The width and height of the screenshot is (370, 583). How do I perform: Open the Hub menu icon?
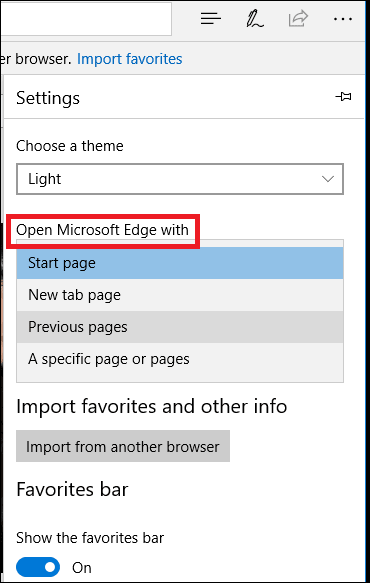coord(211,19)
